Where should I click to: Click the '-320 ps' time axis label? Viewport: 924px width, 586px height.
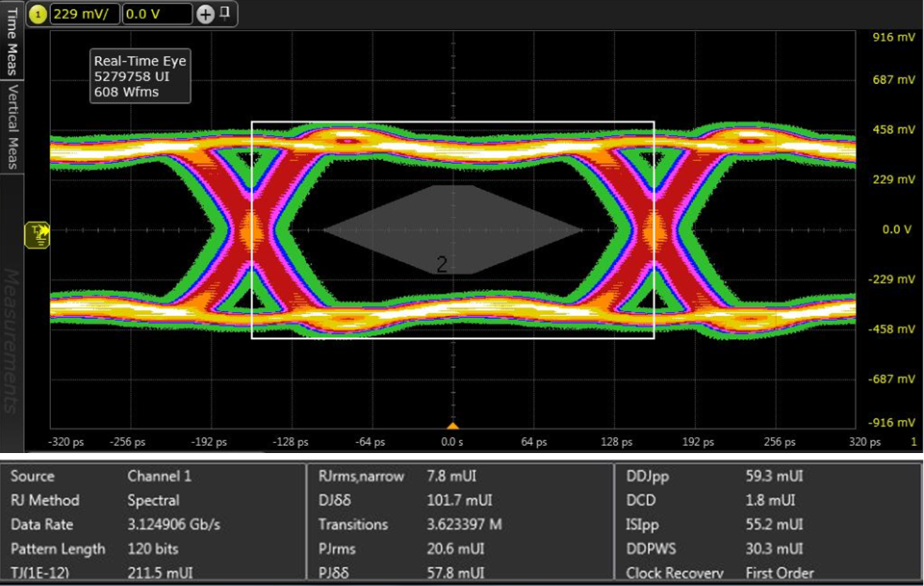[65, 442]
